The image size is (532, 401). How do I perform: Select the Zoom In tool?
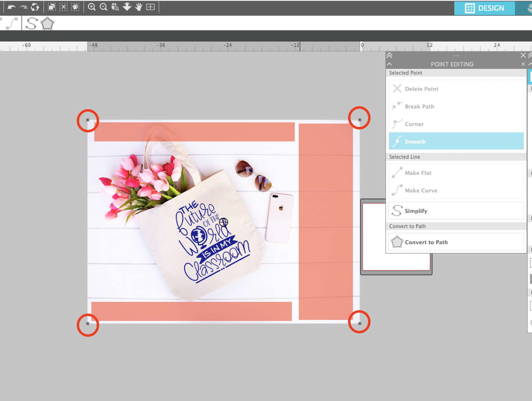point(92,7)
